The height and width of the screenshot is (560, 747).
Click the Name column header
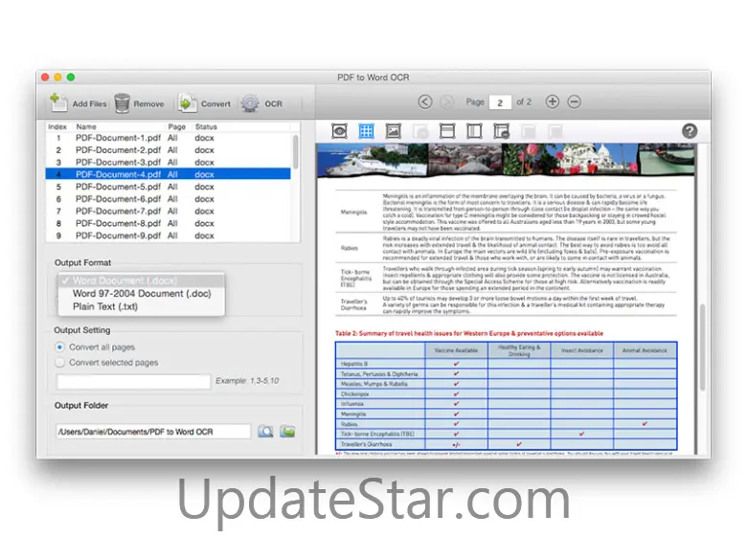click(x=86, y=126)
